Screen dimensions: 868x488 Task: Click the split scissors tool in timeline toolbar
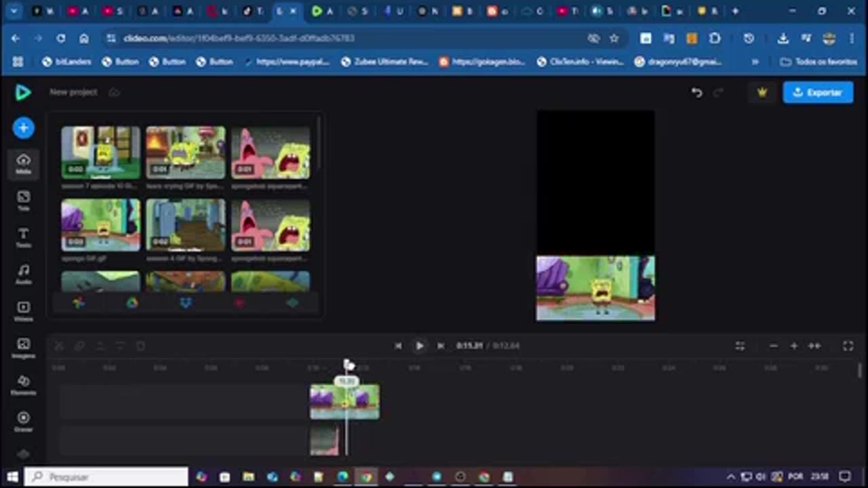pyautogui.click(x=59, y=346)
